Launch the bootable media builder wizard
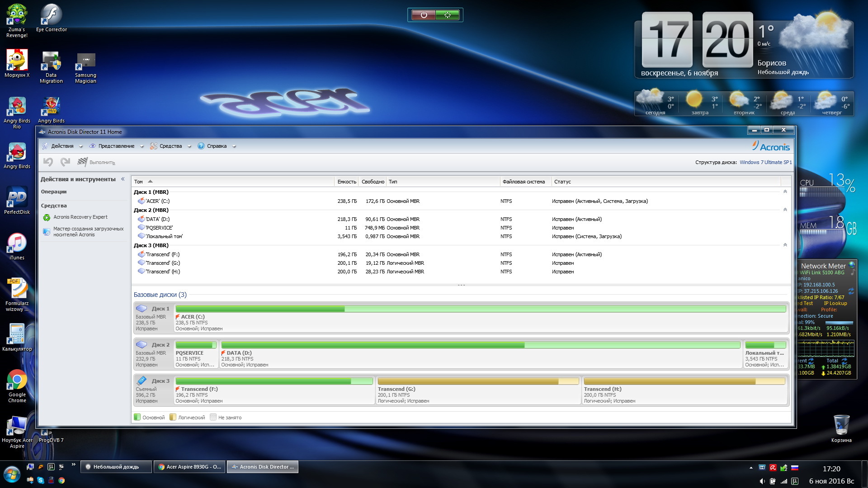This screenshot has width=868, height=488. pyautogui.click(x=88, y=232)
